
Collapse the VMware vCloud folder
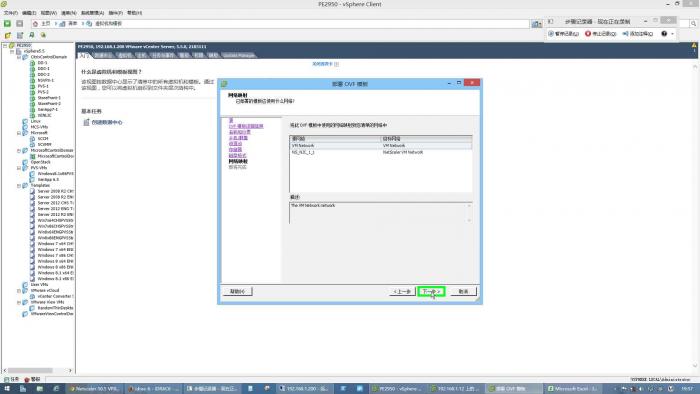point(19,290)
